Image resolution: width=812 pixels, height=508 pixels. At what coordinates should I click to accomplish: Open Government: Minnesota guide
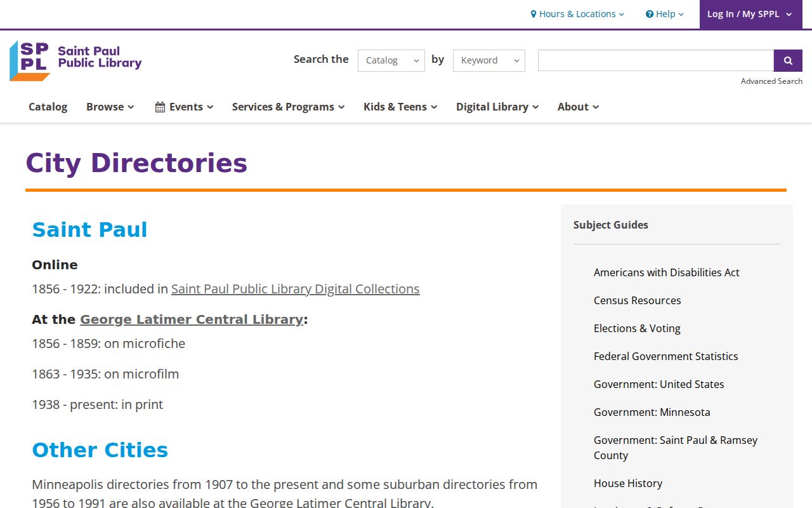pos(652,412)
